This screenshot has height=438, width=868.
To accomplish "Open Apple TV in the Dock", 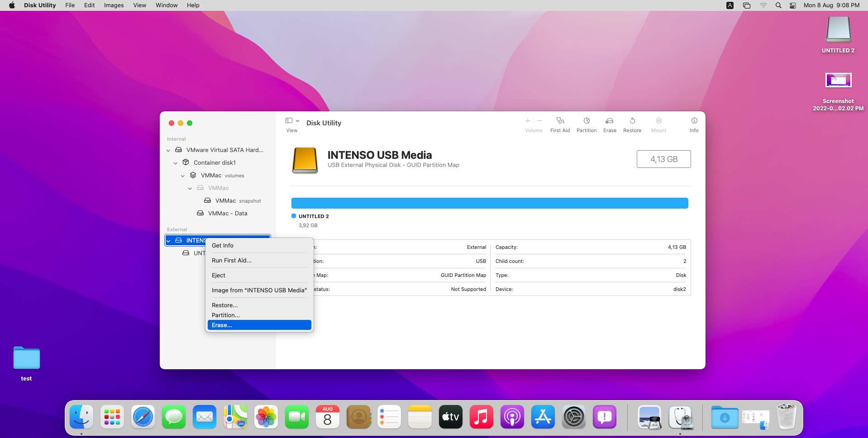I will pyautogui.click(x=451, y=417).
